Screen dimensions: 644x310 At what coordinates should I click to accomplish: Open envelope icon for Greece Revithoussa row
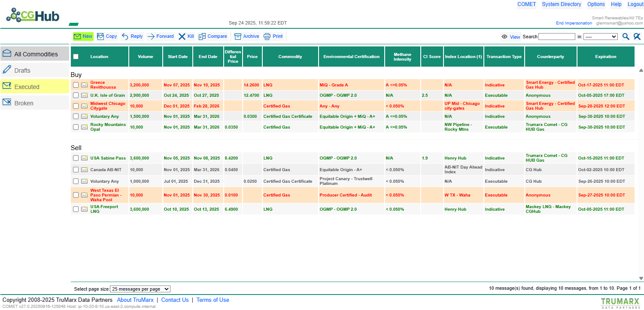tap(85, 85)
